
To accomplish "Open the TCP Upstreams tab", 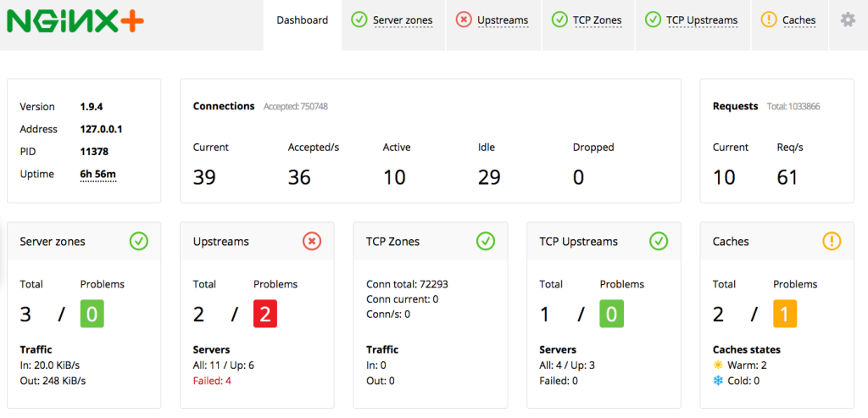I will coord(692,20).
